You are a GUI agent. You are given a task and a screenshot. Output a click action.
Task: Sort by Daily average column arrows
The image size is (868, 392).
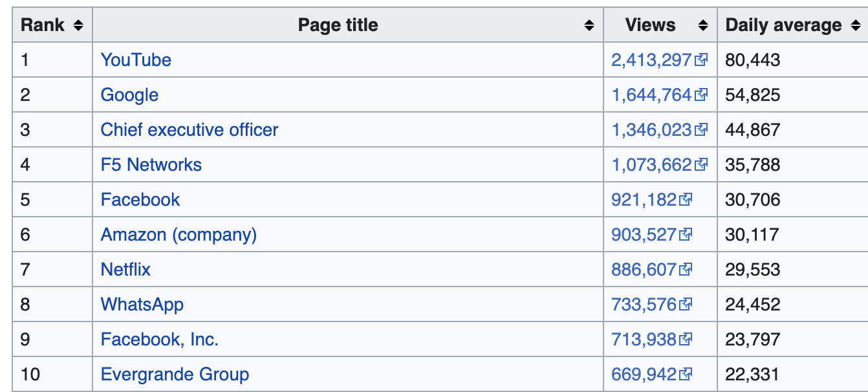(x=856, y=25)
